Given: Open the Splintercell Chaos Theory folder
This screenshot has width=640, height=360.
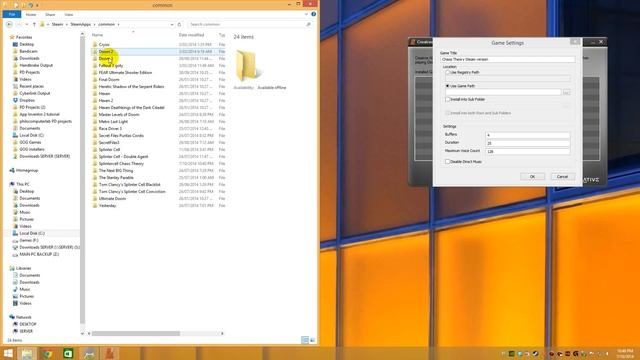Looking at the screenshot, I should (121, 164).
